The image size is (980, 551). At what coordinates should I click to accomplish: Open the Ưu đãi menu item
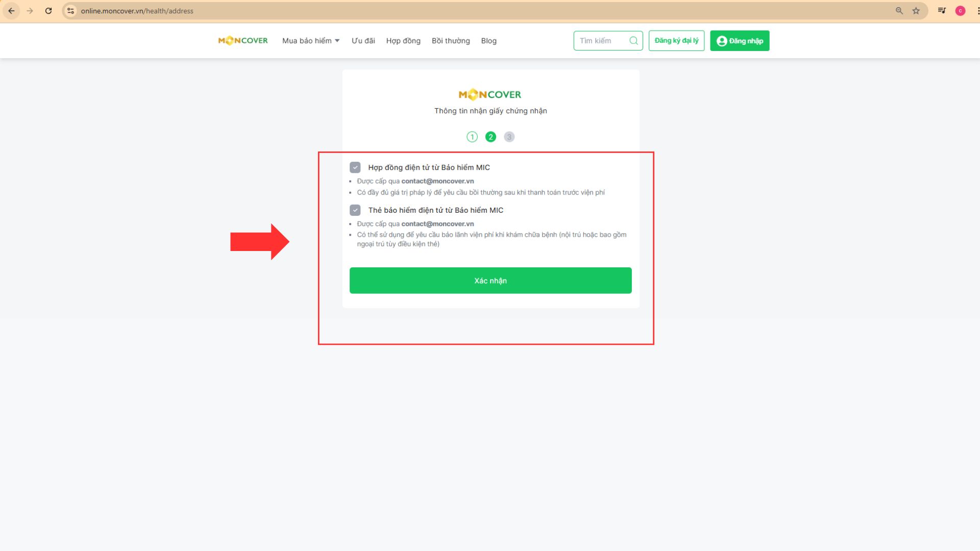(x=363, y=41)
